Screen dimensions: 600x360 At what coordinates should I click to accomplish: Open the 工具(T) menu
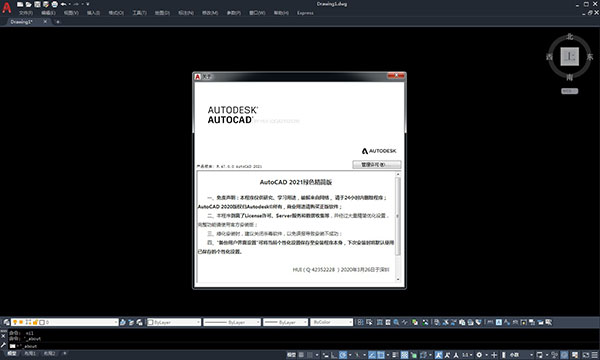pyautogui.click(x=139, y=13)
